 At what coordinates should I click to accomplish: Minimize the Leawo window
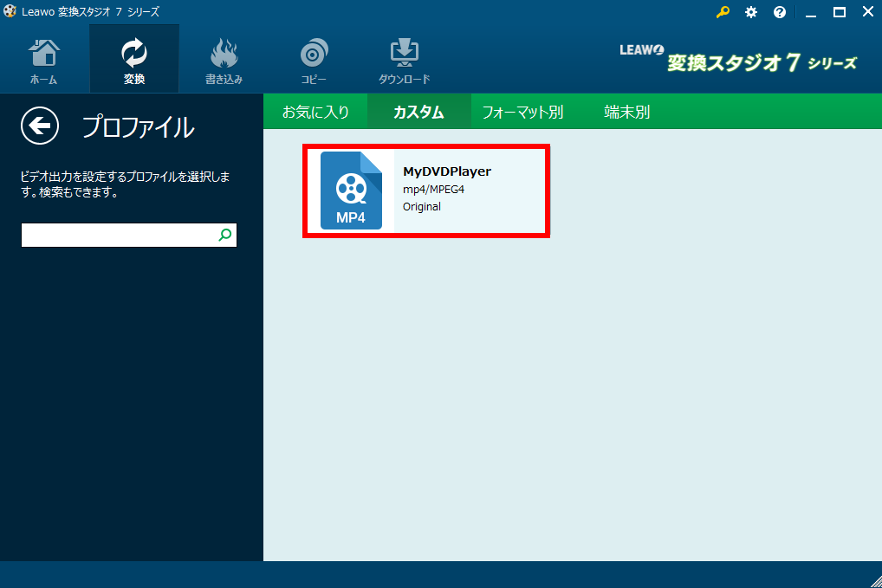click(x=810, y=12)
